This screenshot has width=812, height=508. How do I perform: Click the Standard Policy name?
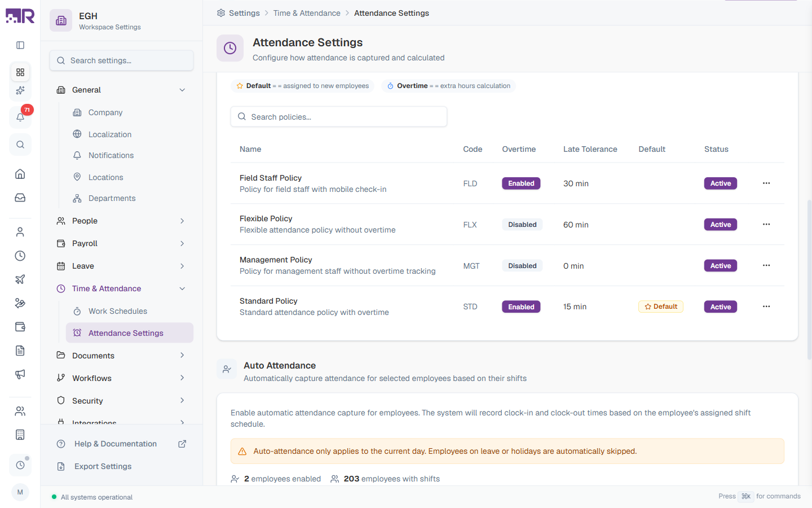(268, 301)
